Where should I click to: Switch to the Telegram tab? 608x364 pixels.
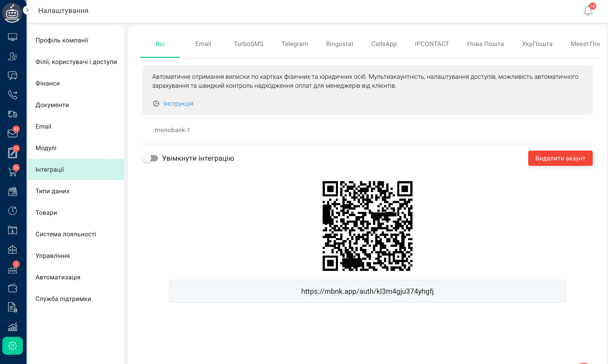[295, 44]
